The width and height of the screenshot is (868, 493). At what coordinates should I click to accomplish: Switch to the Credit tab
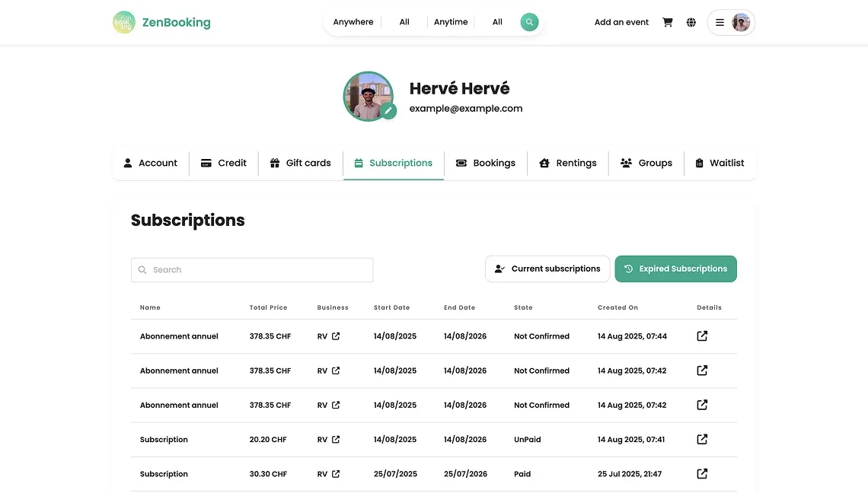coord(224,164)
